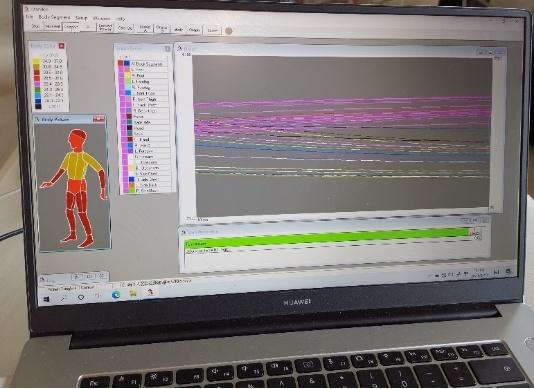Open Microsoft Edge from the taskbar
Image resolution: width=534 pixels, height=389 pixels.
coord(116,295)
